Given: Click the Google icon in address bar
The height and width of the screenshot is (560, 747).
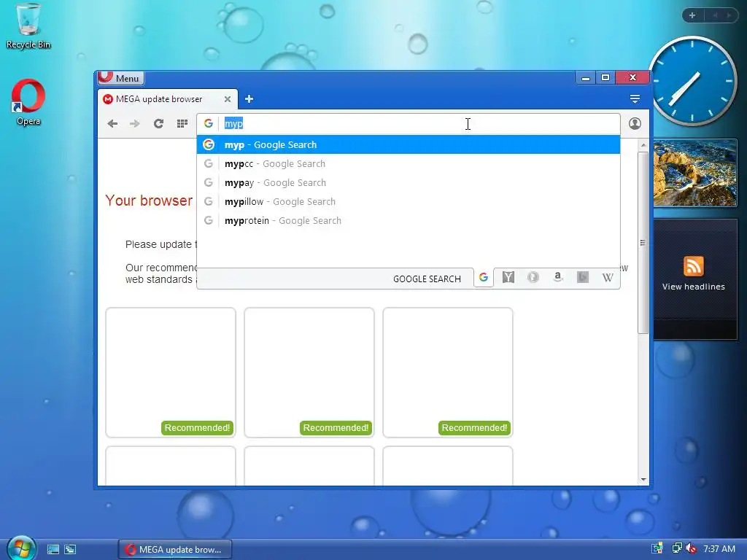Looking at the screenshot, I should click(x=208, y=123).
